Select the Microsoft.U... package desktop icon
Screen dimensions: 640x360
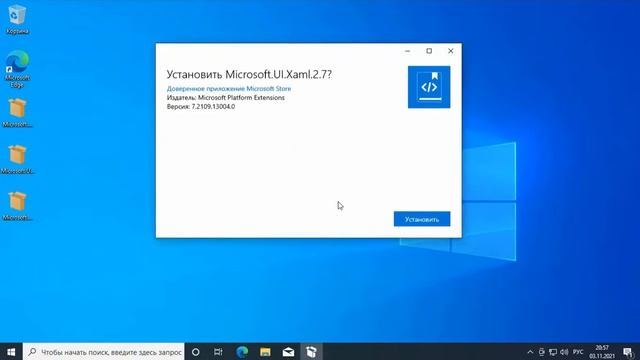pos(17,160)
